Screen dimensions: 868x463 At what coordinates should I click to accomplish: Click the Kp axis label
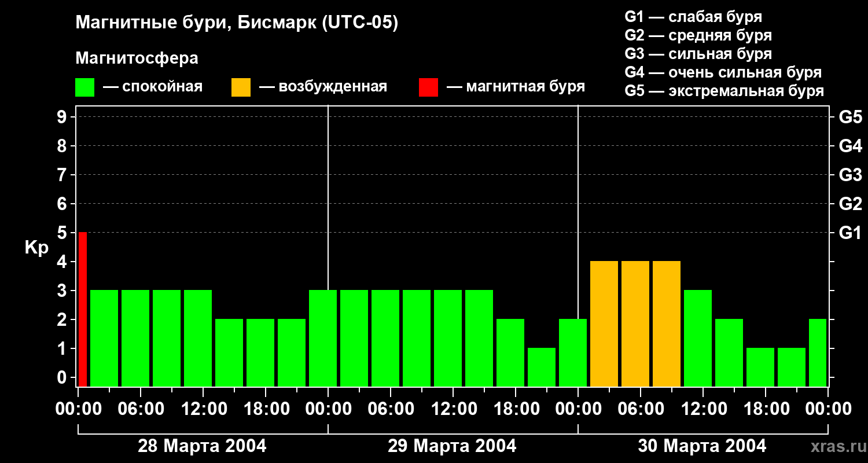click(x=36, y=248)
